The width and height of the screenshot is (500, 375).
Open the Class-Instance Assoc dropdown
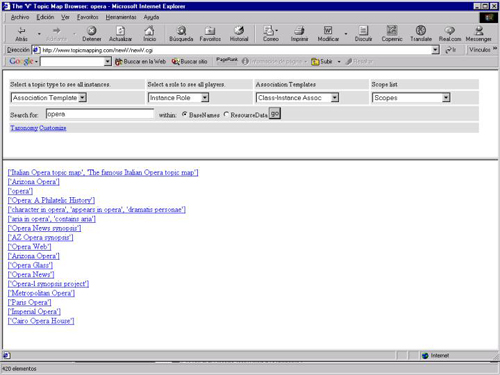tap(335, 98)
